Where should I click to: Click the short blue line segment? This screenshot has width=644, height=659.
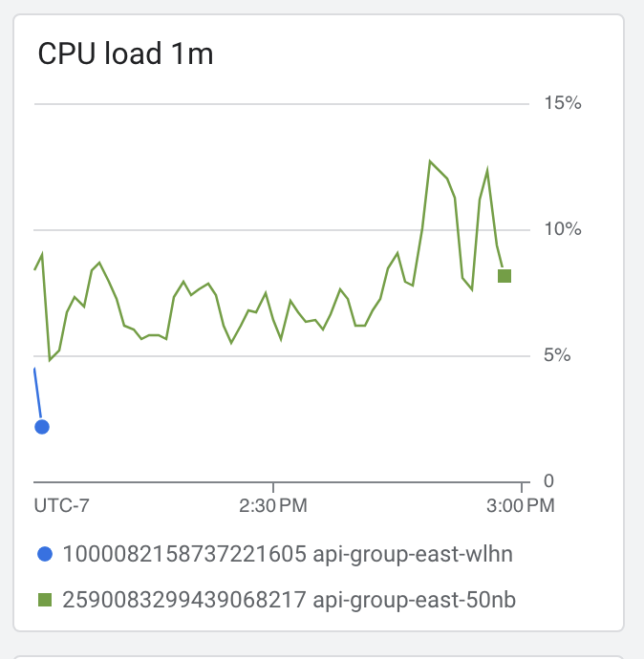(38, 393)
